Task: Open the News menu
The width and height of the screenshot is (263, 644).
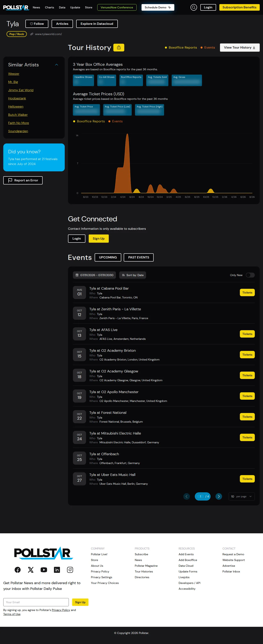Action: click(36, 8)
